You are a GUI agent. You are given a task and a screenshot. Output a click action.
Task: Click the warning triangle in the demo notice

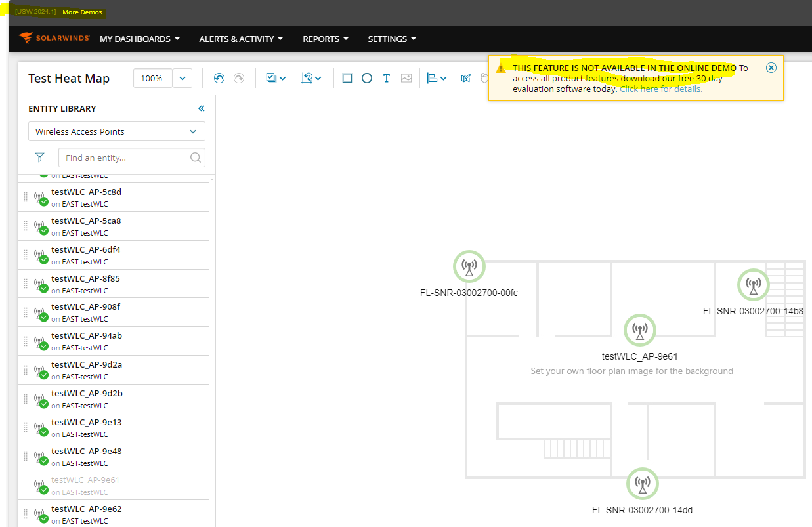[x=501, y=67]
